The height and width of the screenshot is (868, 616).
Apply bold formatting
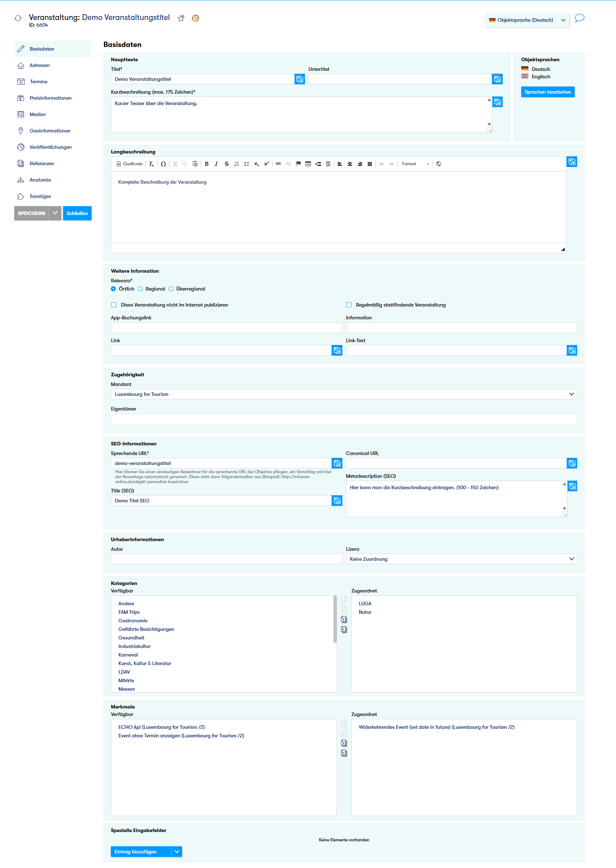point(207,164)
